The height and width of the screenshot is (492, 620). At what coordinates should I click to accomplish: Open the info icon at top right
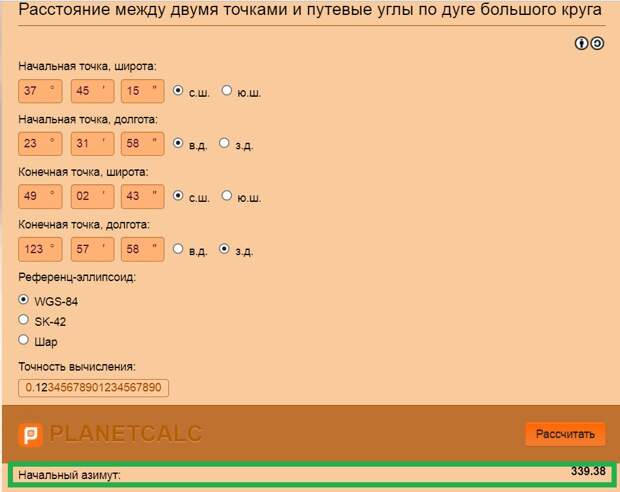[581, 43]
